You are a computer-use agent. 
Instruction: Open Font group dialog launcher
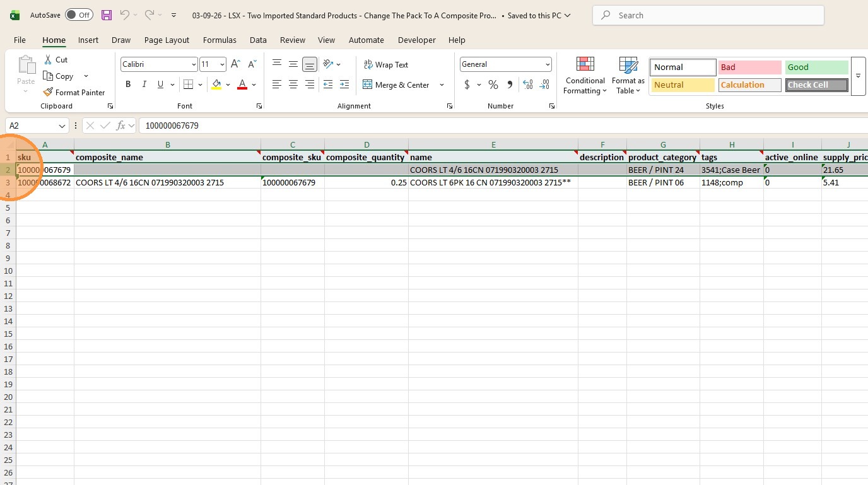coord(259,107)
